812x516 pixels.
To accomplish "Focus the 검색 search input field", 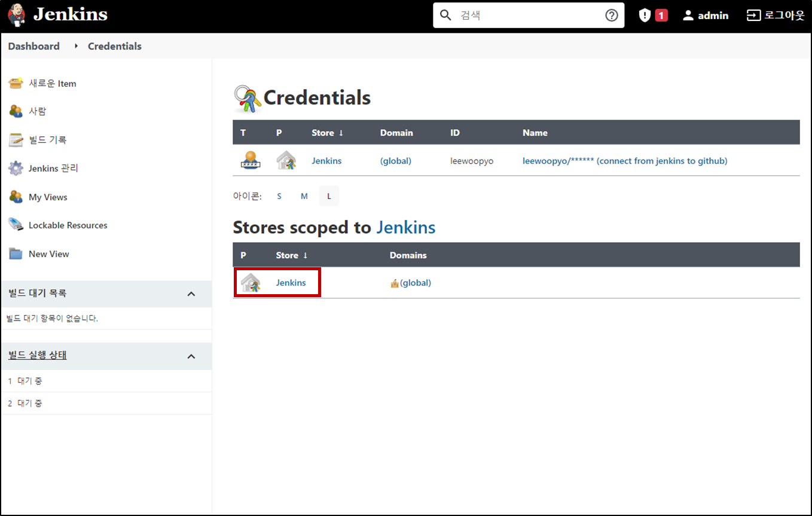I will [x=529, y=15].
